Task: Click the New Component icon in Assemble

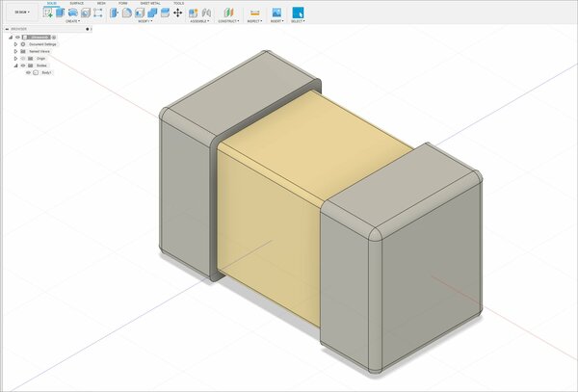Action: tap(194, 13)
